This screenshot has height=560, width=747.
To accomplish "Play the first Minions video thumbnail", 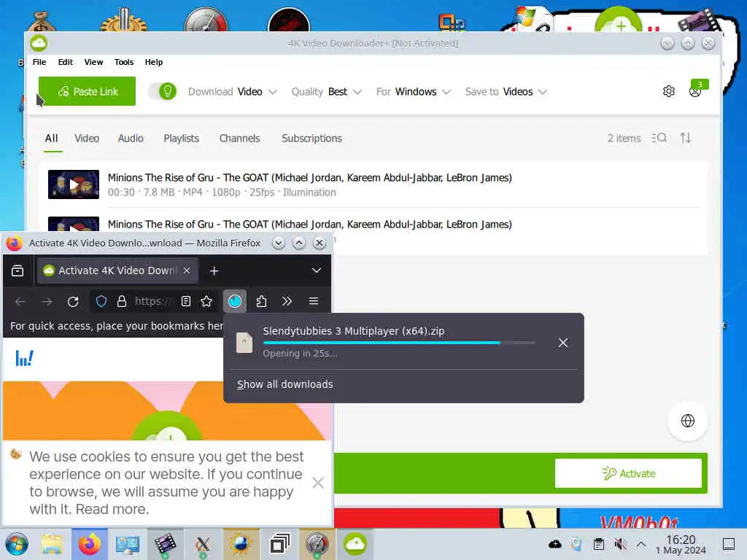I will pos(74,184).
